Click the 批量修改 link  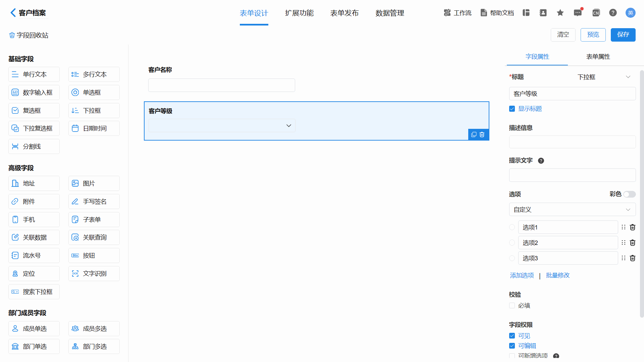coord(558,275)
